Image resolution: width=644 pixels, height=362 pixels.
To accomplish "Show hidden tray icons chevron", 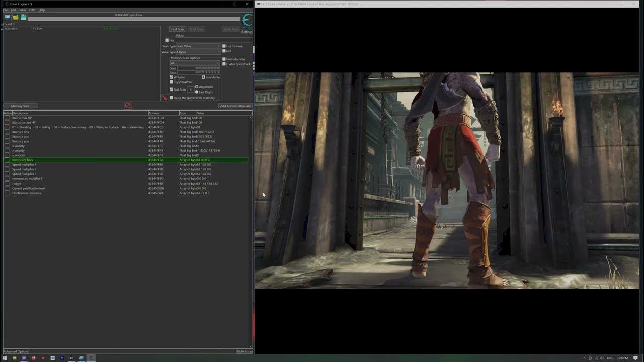I will click(x=585, y=358).
